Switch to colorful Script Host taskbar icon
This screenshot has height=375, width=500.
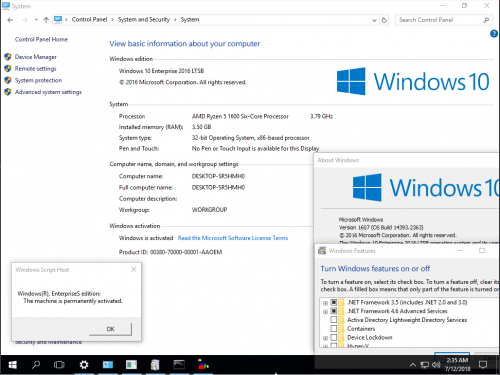coord(203,365)
